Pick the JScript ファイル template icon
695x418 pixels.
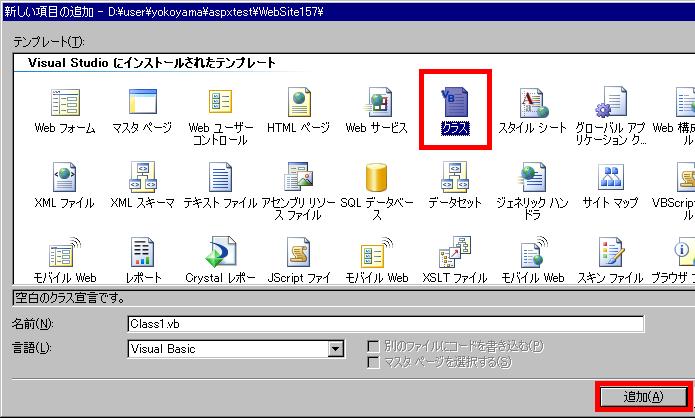point(299,252)
